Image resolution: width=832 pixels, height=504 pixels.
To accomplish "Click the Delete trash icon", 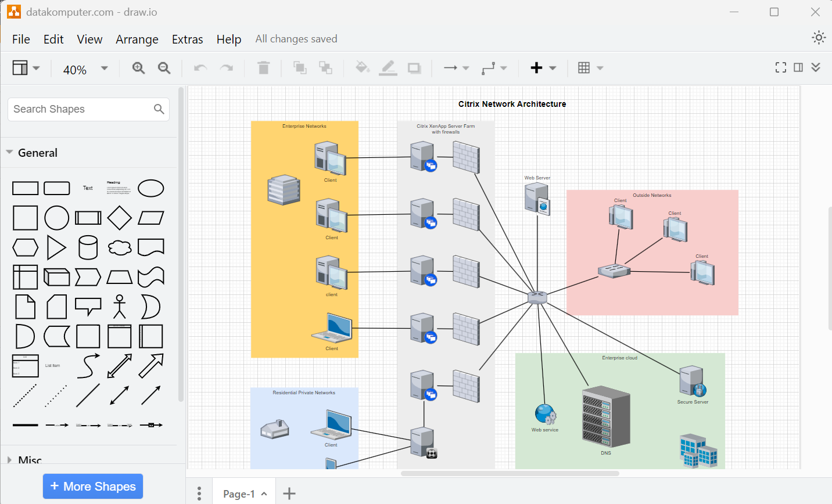I will [263, 67].
